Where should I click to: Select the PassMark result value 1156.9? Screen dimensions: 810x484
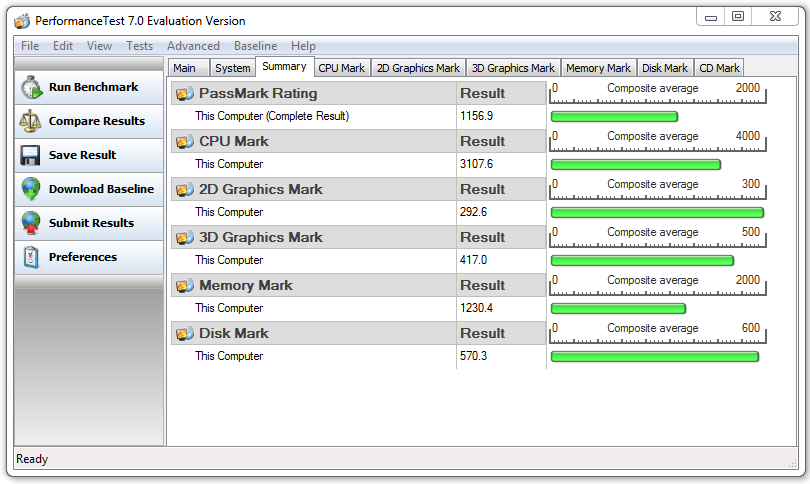[476, 116]
